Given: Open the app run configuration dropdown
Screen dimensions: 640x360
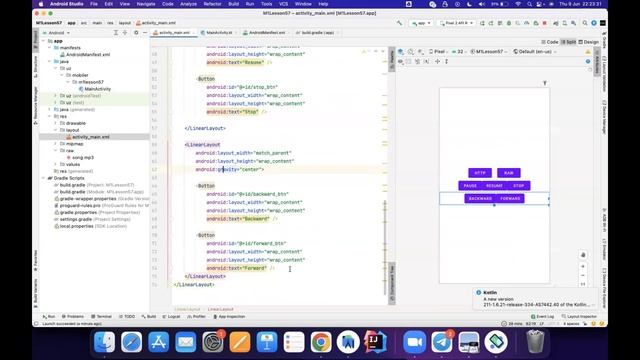Looking at the screenshot, I should 421,23.
